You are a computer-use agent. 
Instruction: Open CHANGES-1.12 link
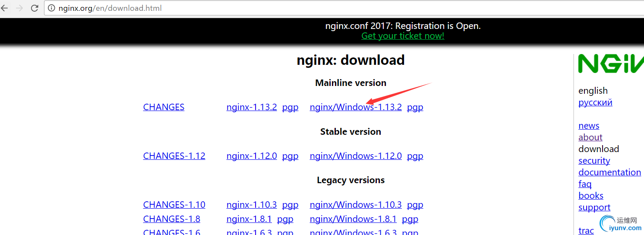pos(174,156)
